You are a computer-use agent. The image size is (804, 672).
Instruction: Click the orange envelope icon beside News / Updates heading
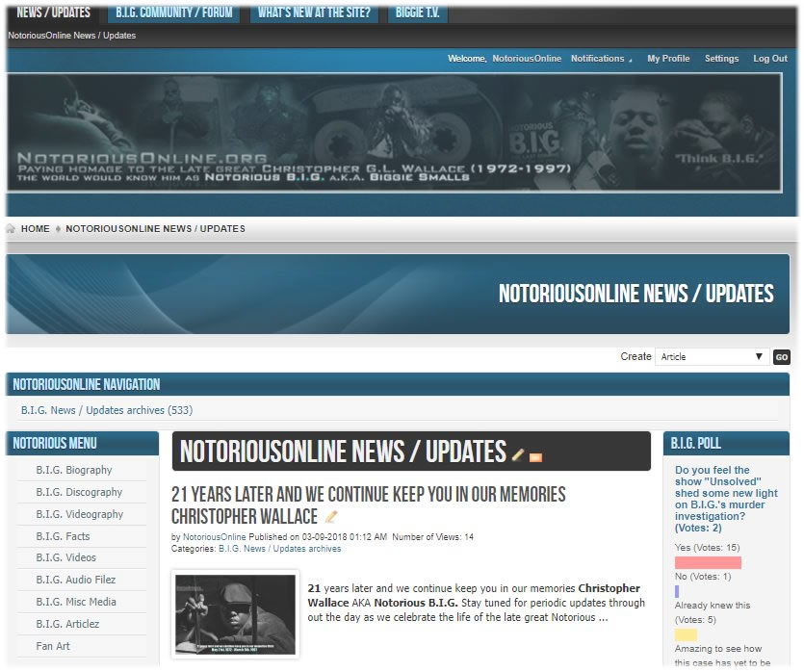coord(535,457)
